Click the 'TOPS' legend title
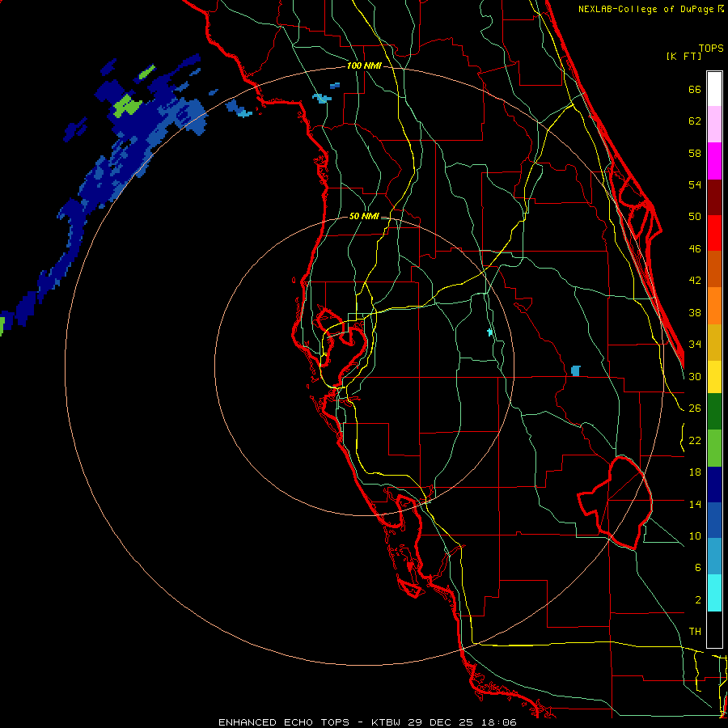728x728 pixels. point(711,48)
